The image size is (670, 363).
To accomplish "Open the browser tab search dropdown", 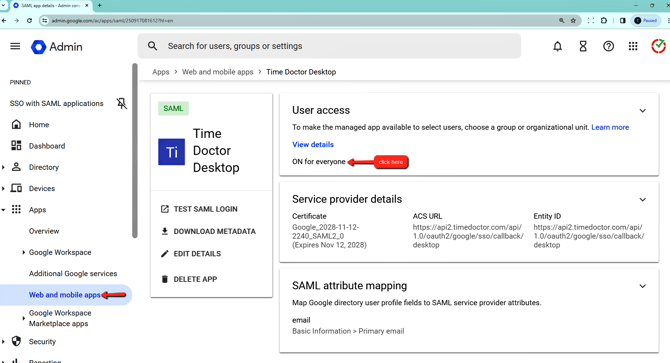I will 3,6.
